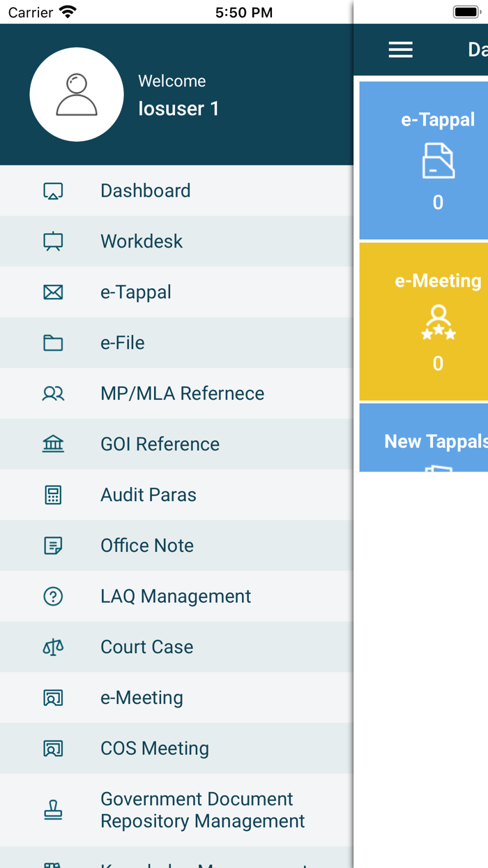Click the e-File folder icon

pyautogui.click(x=53, y=343)
